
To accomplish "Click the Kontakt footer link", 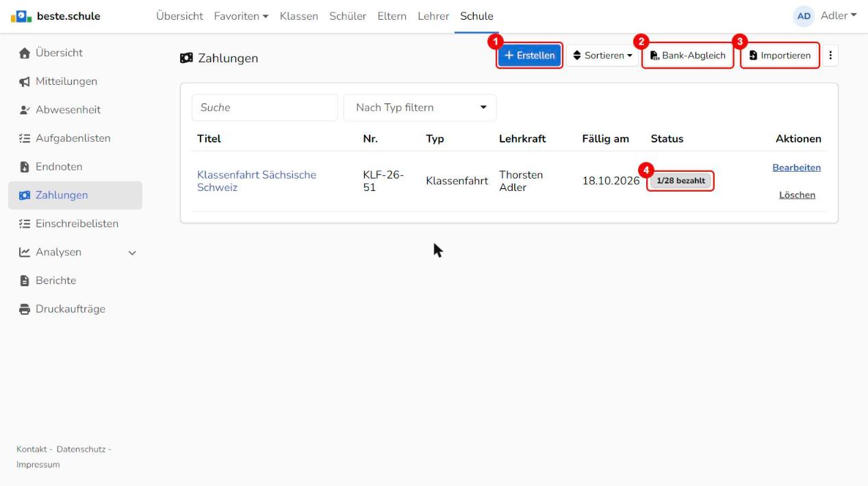I will pos(32,449).
